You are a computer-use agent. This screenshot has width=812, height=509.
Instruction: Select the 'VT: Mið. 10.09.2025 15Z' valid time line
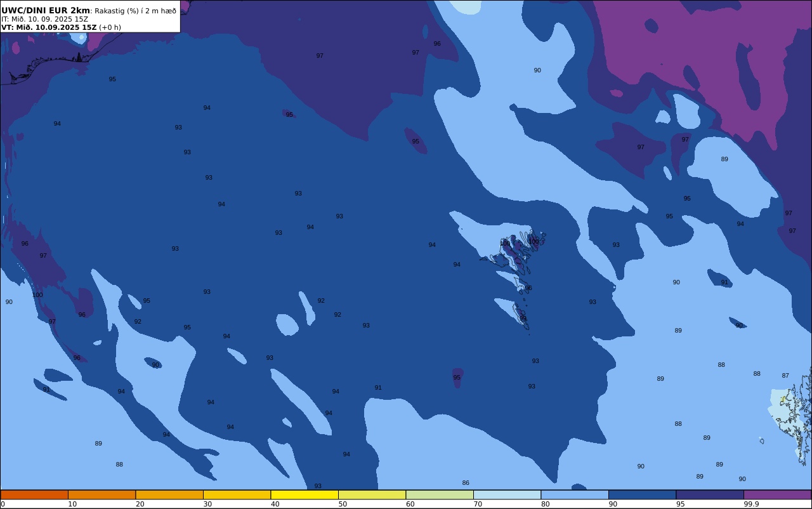click(x=49, y=27)
